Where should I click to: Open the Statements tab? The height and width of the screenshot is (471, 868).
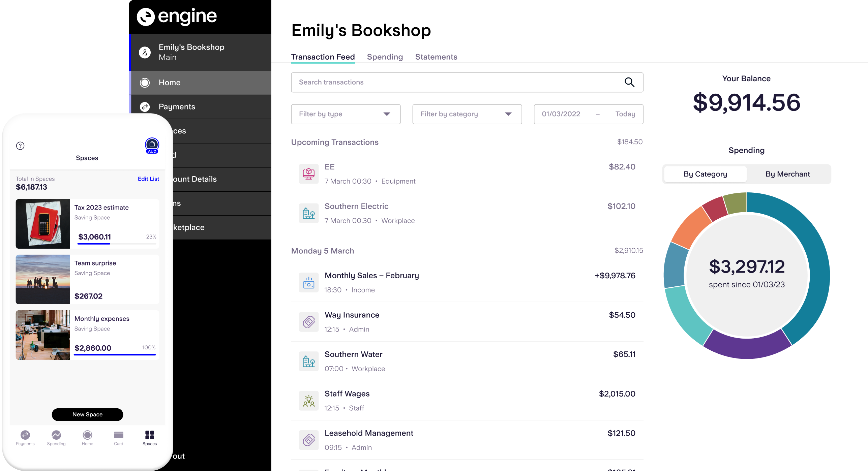(x=436, y=57)
